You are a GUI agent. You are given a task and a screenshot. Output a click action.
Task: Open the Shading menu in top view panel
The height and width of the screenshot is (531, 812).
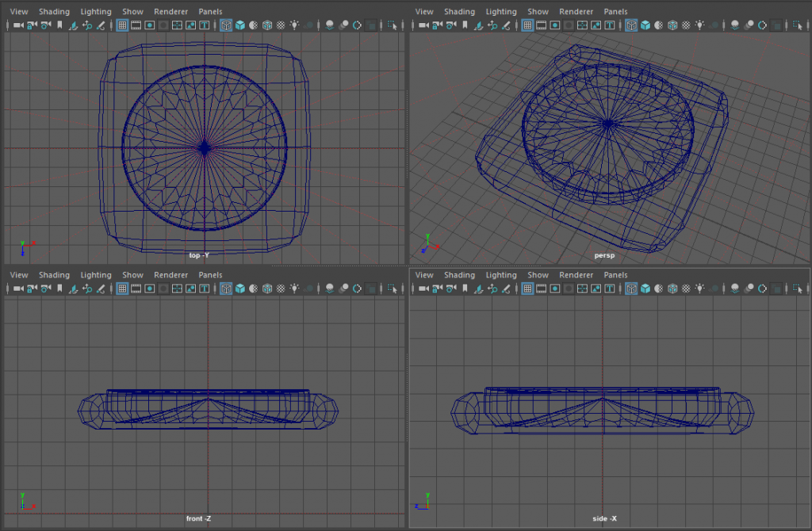[x=54, y=12]
